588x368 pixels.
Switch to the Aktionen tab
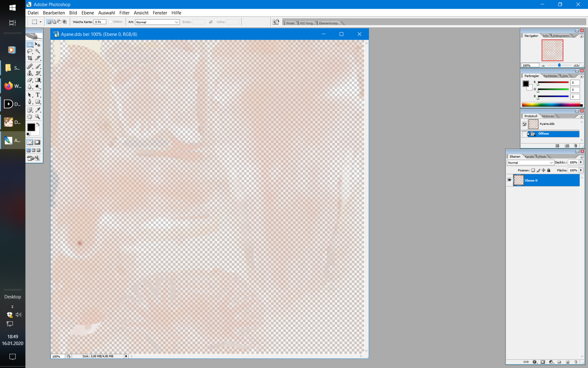click(x=548, y=116)
